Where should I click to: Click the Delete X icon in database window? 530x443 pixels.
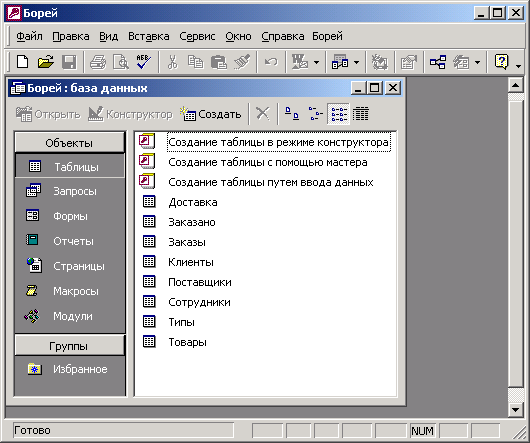[x=262, y=114]
